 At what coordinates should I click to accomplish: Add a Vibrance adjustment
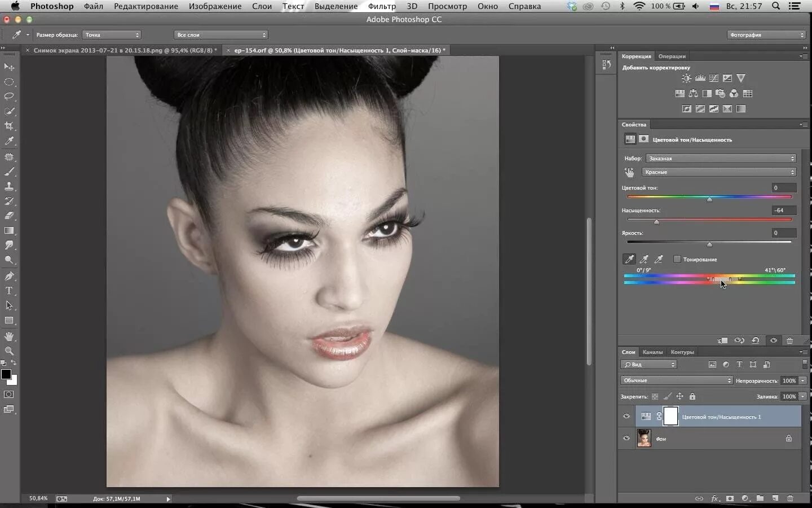(x=741, y=78)
